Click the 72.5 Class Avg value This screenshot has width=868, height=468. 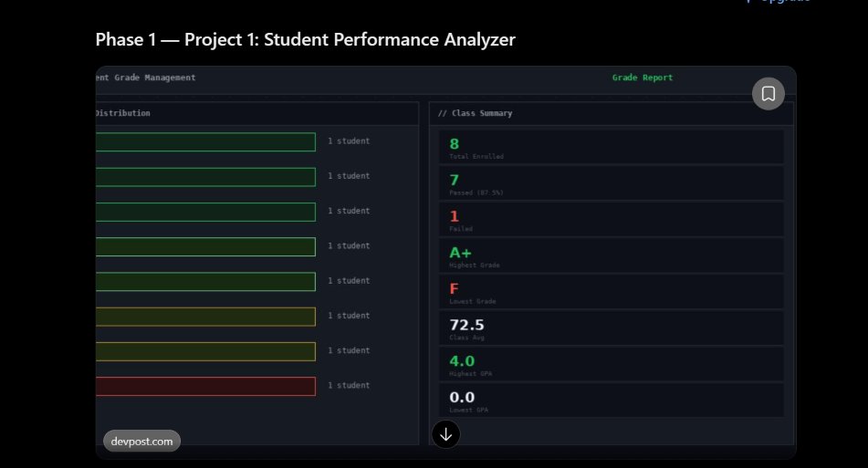466,325
